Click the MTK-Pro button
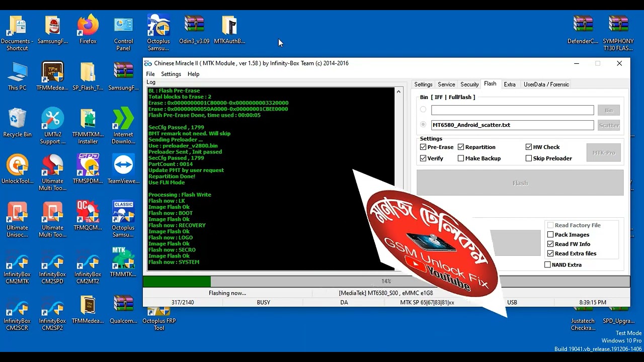 (x=604, y=153)
